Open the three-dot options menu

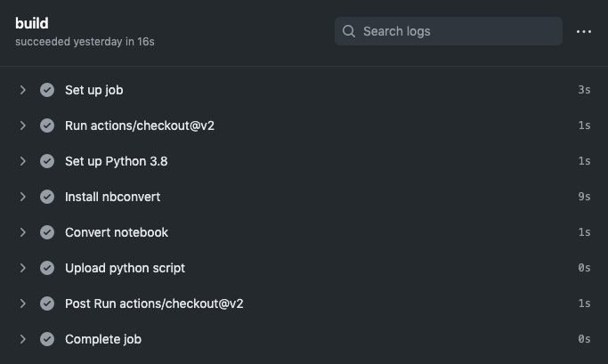584,31
